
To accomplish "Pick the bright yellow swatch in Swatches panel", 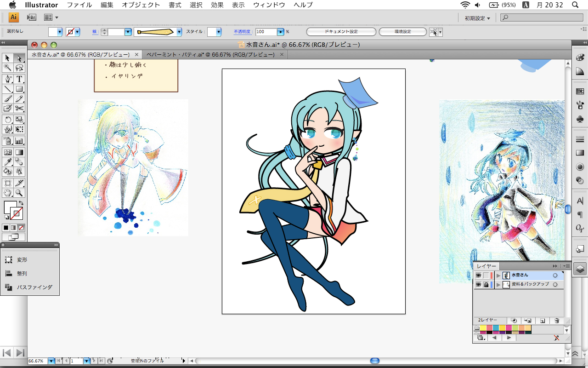I will pos(483,328).
